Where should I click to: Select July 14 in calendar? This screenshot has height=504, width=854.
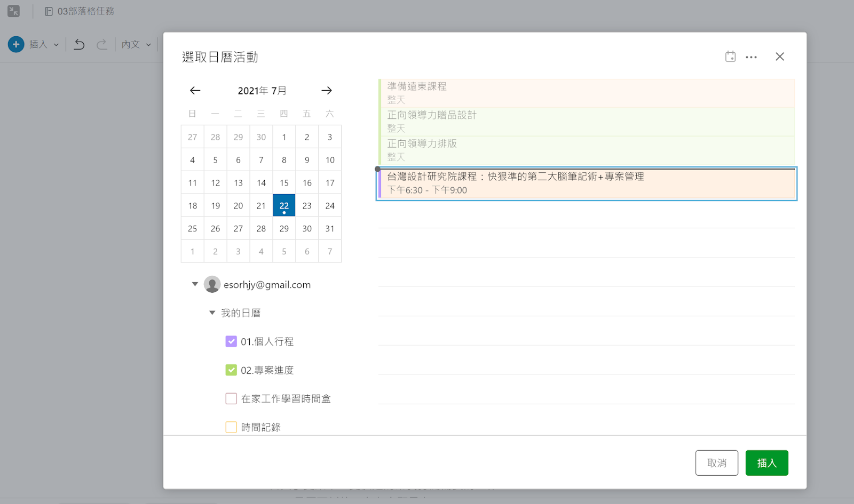pos(261,183)
